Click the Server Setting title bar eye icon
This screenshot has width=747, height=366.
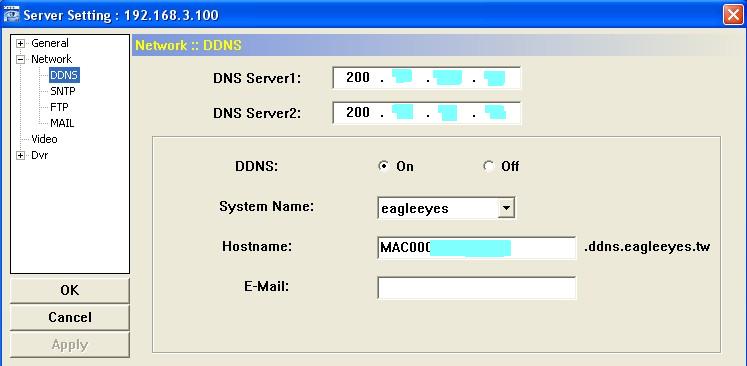click(11, 15)
